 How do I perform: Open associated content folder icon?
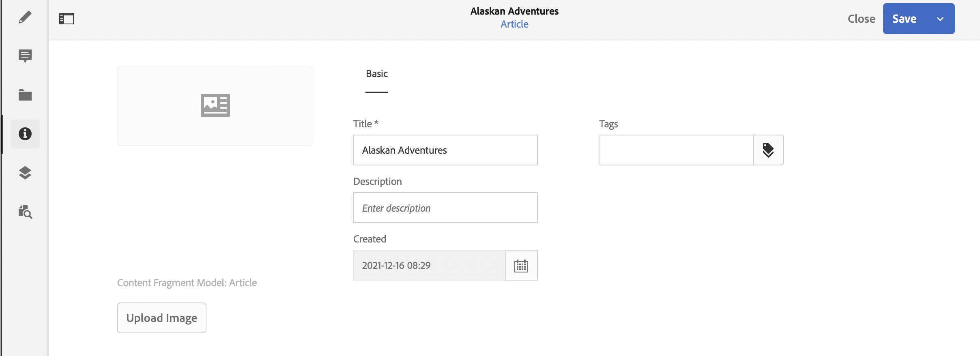pyautogui.click(x=25, y=95)
